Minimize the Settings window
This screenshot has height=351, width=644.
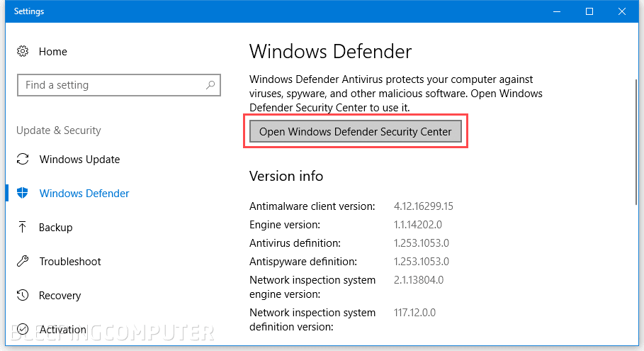[558, 11]
